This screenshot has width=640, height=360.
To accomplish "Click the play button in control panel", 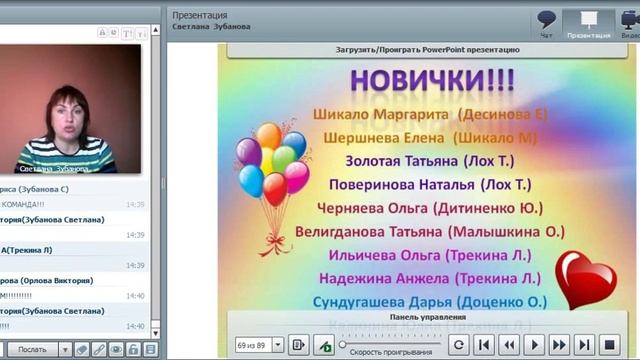I will tap(534, 345).
